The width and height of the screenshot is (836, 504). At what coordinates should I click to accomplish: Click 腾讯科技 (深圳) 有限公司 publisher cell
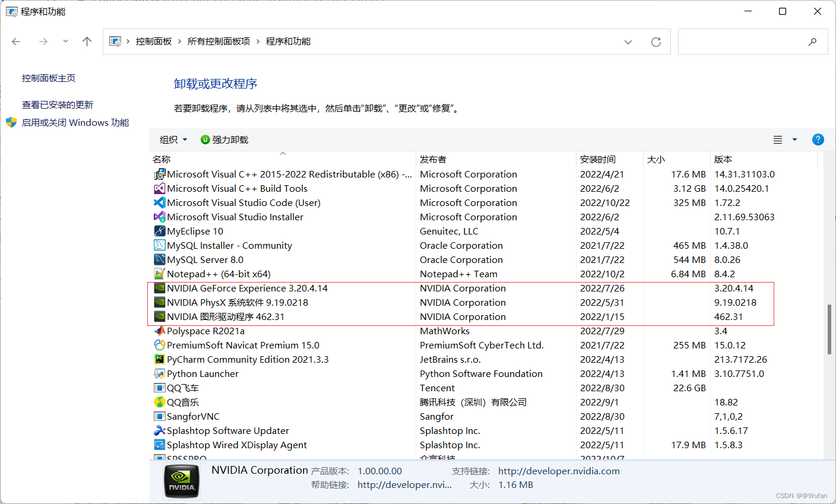(x=473, y=402)
